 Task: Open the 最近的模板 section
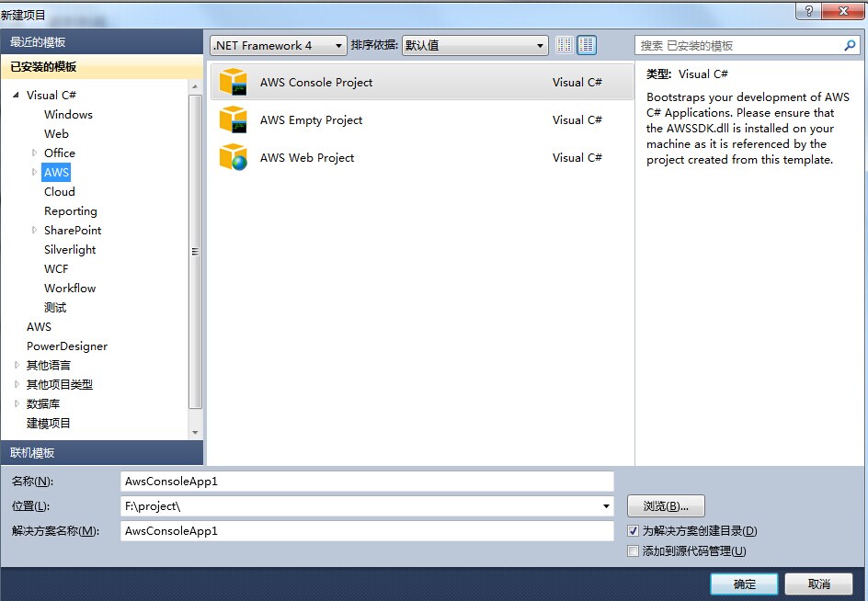(x=102, y=42)
